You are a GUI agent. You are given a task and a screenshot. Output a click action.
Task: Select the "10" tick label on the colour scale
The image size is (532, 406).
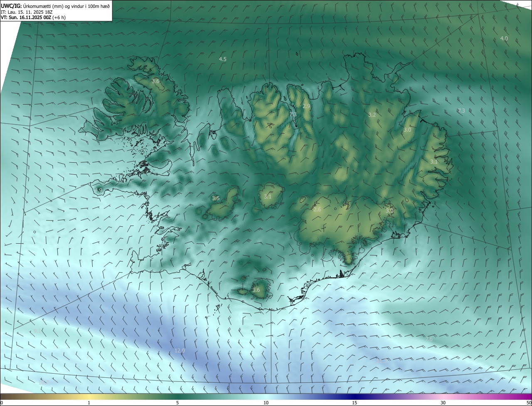coord(266,403)
